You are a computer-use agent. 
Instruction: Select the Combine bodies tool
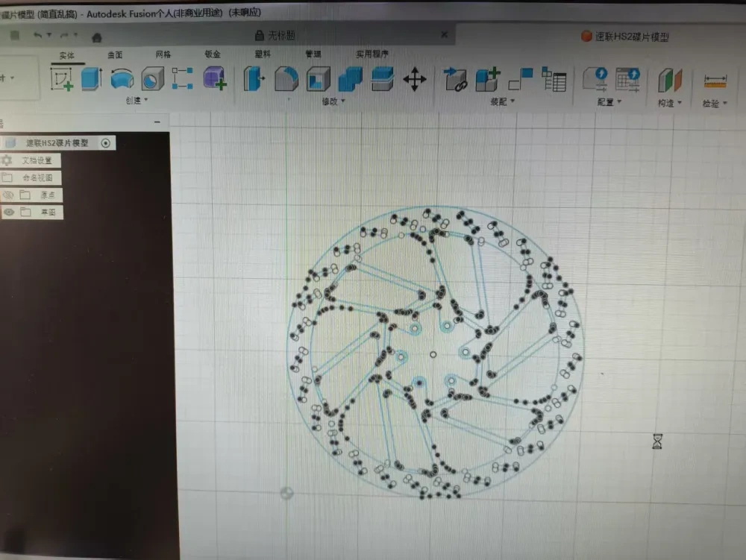pos(350,79)
